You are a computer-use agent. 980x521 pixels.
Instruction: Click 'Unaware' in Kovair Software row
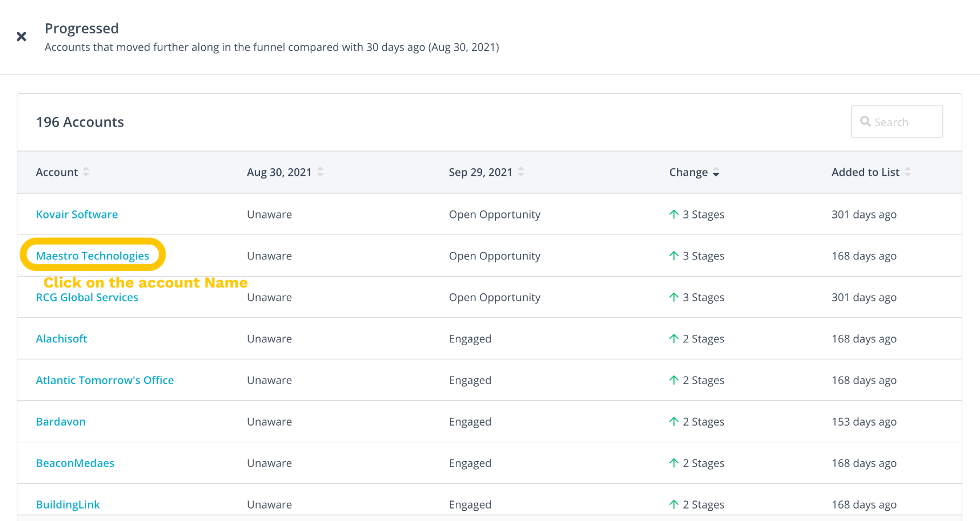[x=269, y=214]
